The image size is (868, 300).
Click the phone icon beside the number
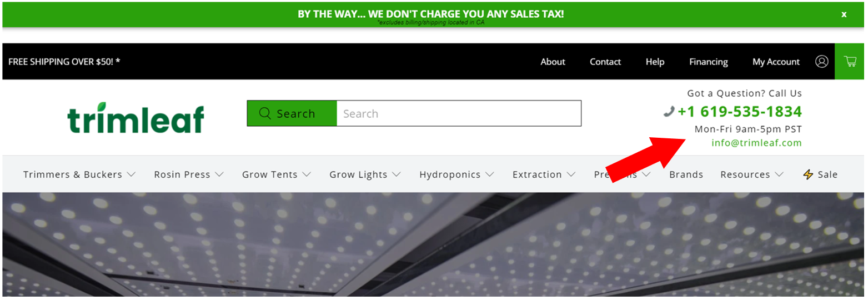click(669, 112)
